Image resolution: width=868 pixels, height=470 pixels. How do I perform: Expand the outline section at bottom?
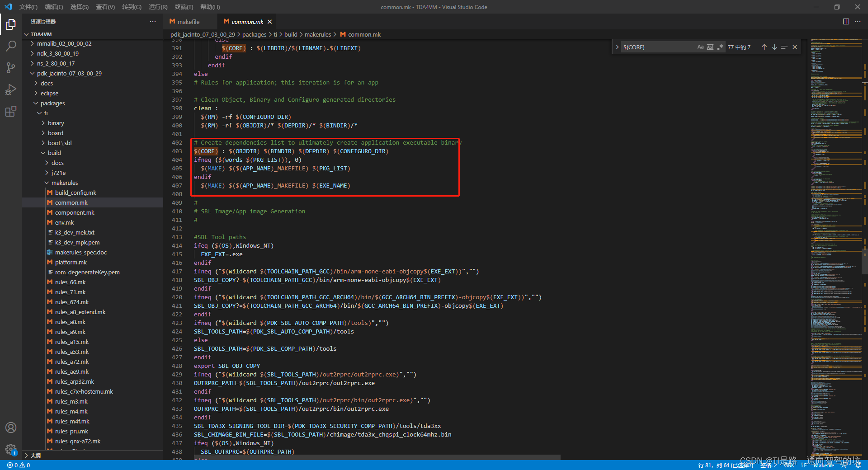(92, 456)
